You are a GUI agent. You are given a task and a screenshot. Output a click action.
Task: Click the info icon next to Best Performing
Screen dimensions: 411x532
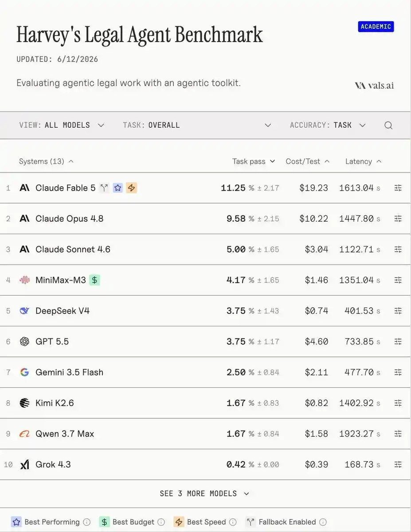87,522
